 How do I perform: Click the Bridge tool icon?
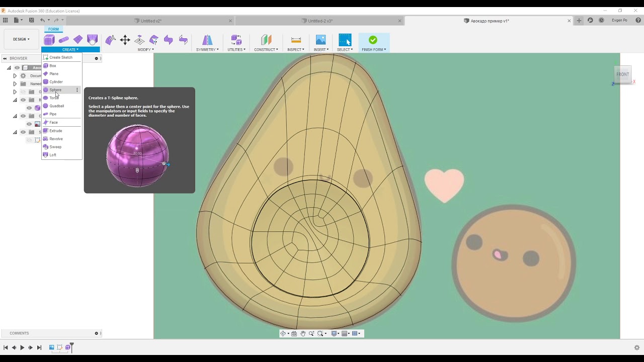[169, 40]
